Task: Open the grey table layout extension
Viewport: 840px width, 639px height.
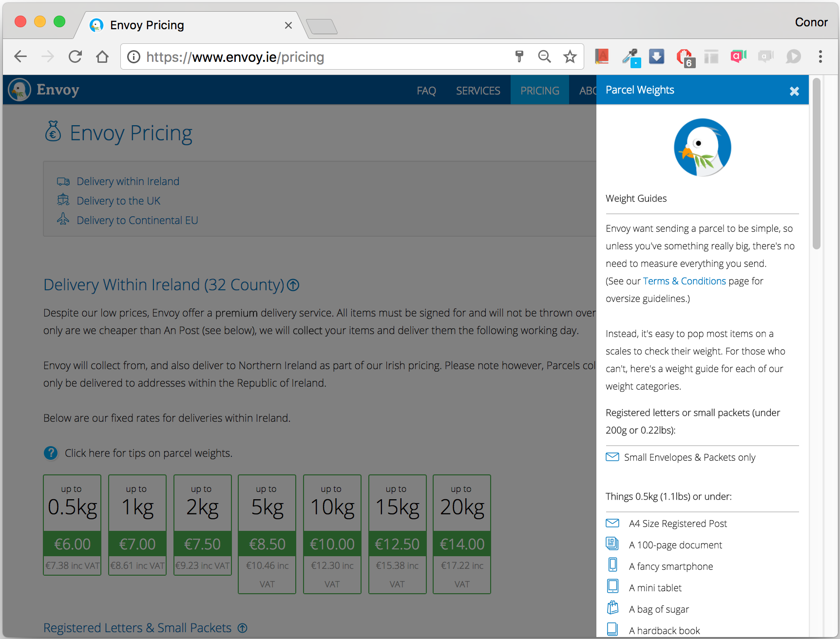Action: (711, 56)
